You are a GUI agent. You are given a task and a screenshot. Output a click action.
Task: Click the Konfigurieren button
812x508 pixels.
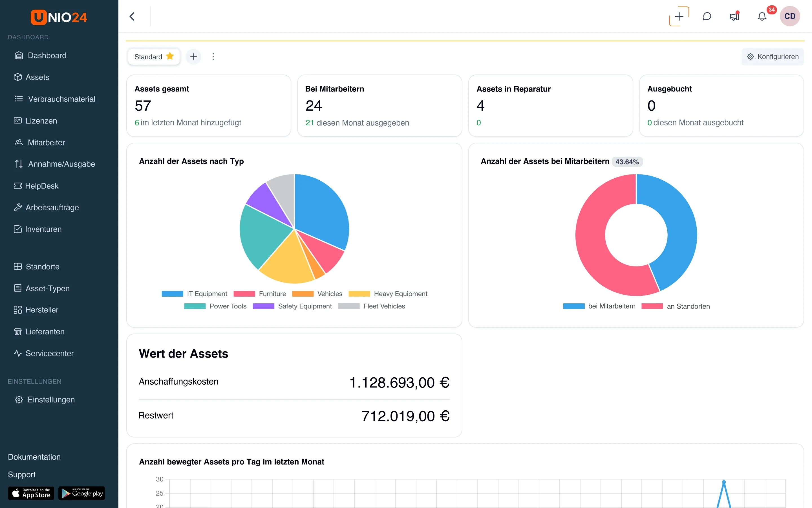[773, 56]
